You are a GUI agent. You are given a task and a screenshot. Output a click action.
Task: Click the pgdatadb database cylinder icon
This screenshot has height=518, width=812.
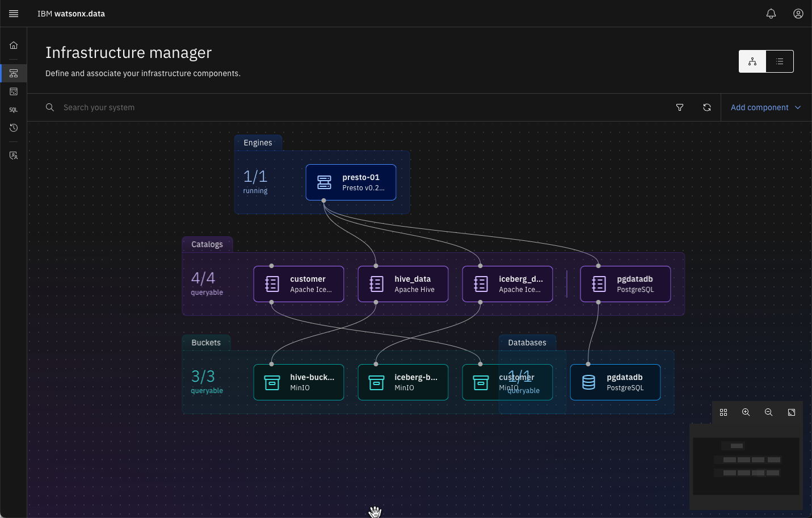588,382
